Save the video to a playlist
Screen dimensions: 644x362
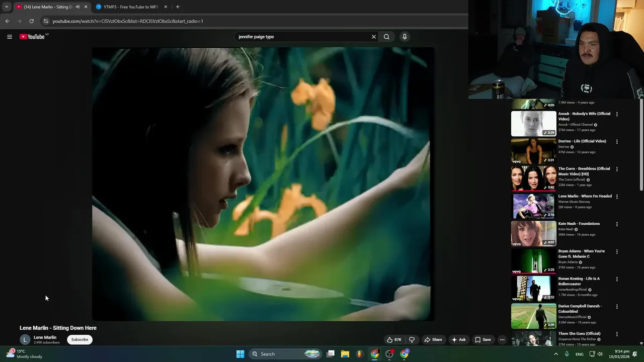[483, 340]
